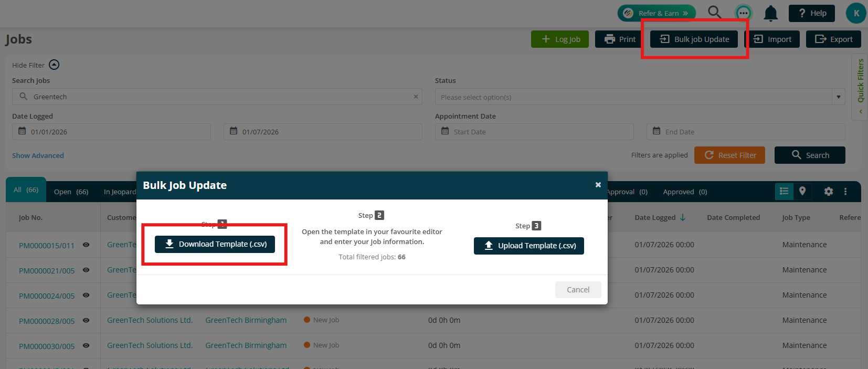Open job PM0000024/005
868x369 pixels.
(x=47, y=296)
